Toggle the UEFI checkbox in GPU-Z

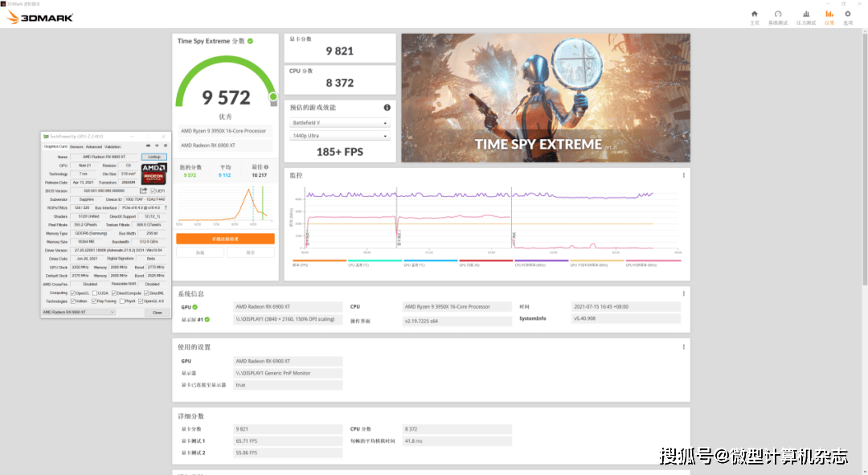point(154,190)
